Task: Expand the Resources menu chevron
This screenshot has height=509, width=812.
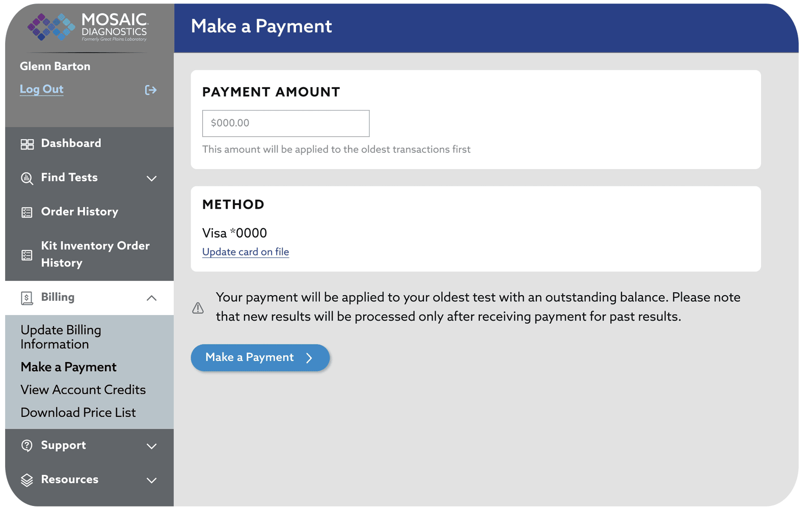Action: pyautogui.click(x=151, y=480)
